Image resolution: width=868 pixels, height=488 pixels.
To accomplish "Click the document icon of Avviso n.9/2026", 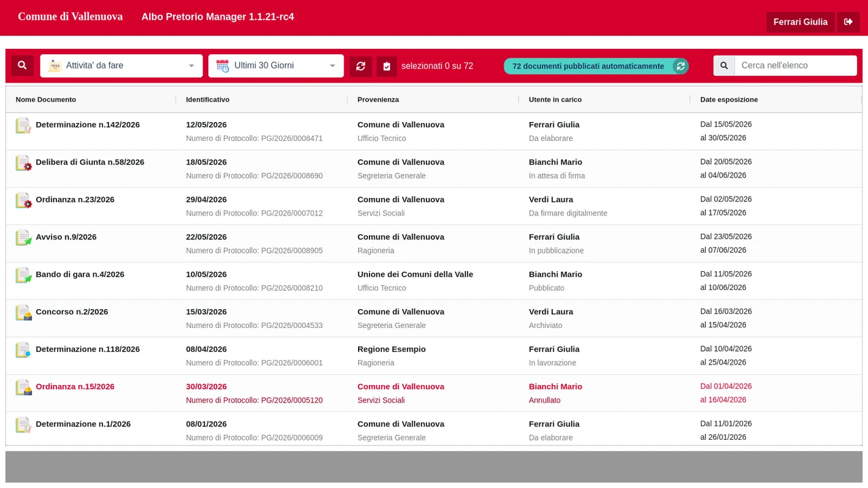I will click(24, 237).
